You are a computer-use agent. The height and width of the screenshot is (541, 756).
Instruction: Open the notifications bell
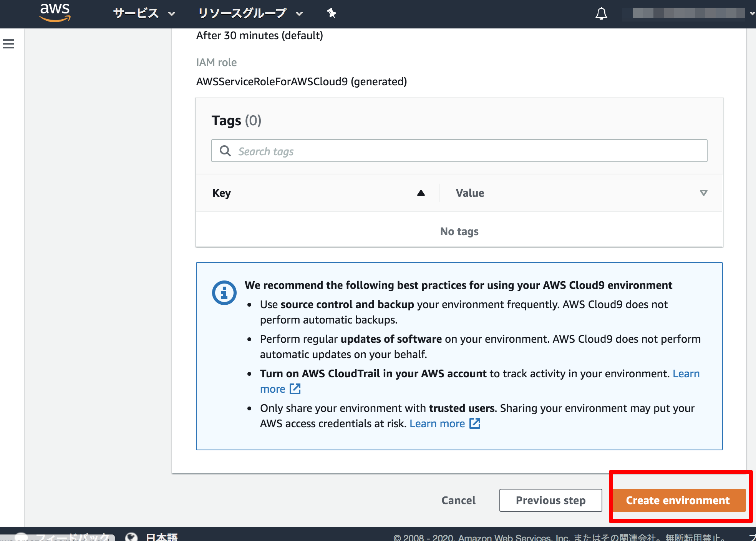pos(601,14)
